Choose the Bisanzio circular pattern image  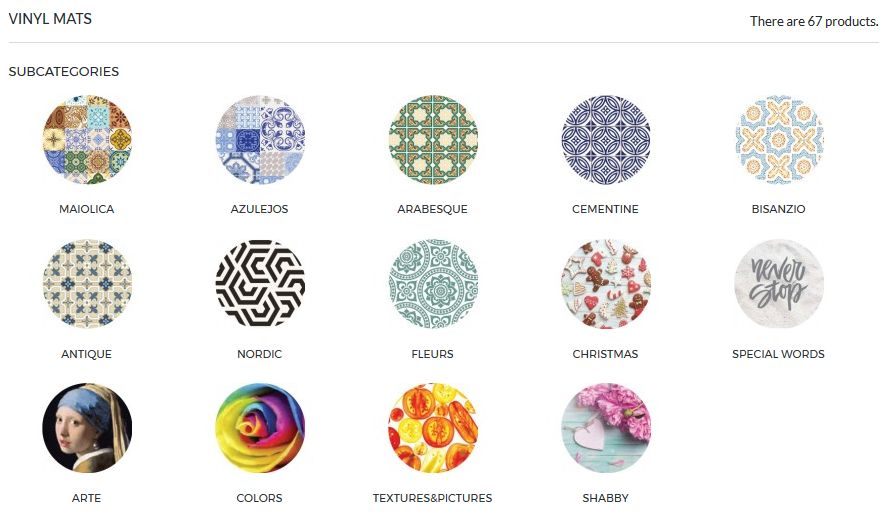point(779,140)
